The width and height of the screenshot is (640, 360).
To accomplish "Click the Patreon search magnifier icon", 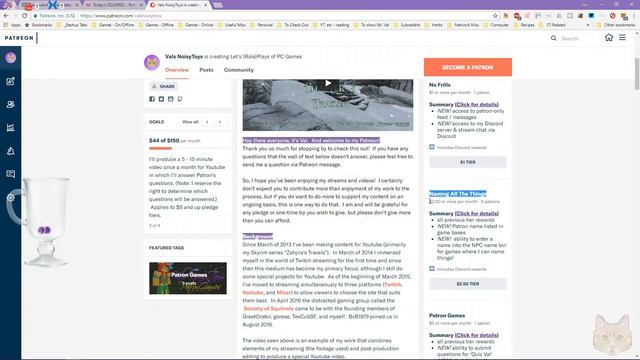I will tap(553, 38).
